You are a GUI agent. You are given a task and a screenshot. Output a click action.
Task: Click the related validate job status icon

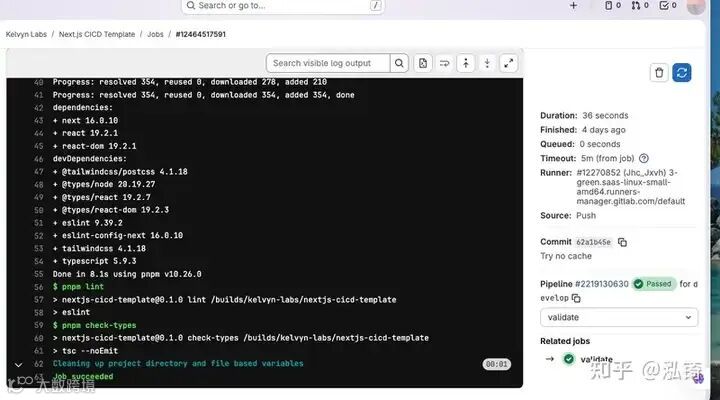[568, 359]
